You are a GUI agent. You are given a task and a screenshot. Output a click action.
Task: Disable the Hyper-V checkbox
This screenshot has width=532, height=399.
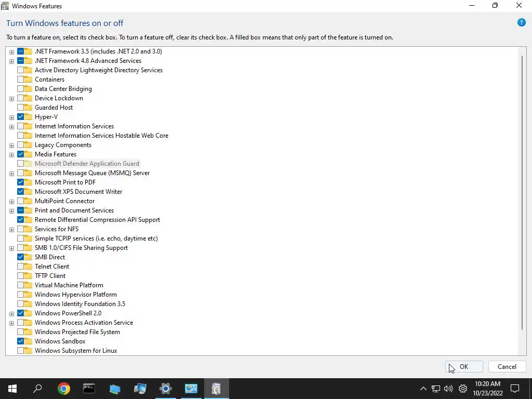tap(20, 117)
